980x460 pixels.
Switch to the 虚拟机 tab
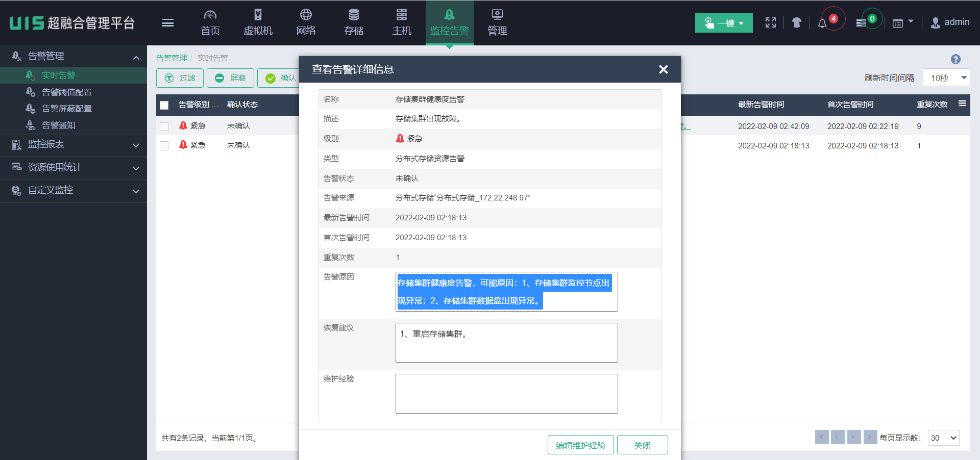tap(258, 23)
